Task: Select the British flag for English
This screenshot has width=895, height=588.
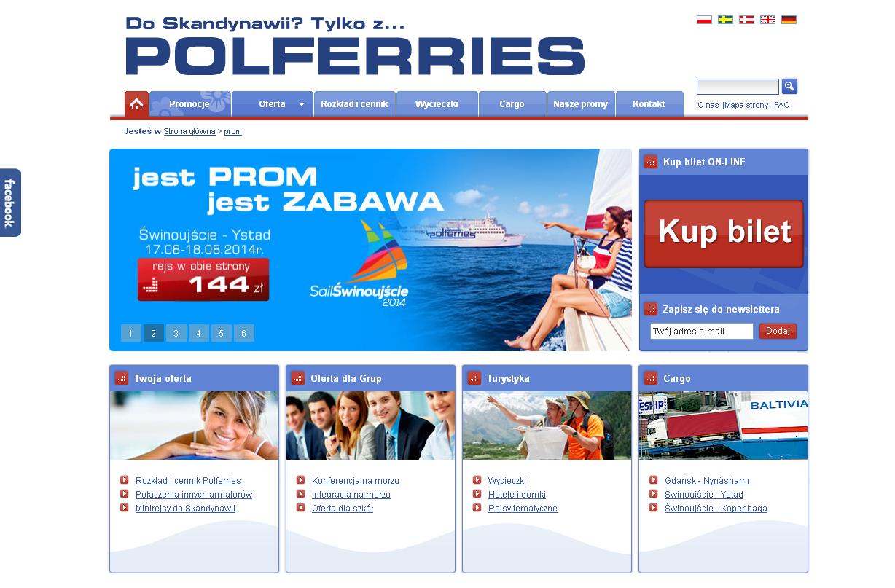Action: point(767,20)
